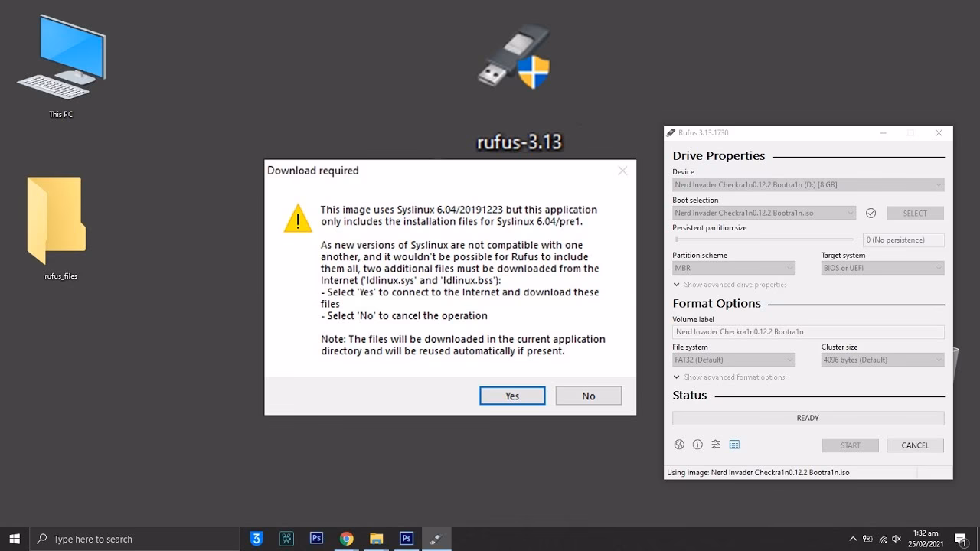Open the blue shield 3 taskbar app

pyautogui.click(x=256, y=539)
